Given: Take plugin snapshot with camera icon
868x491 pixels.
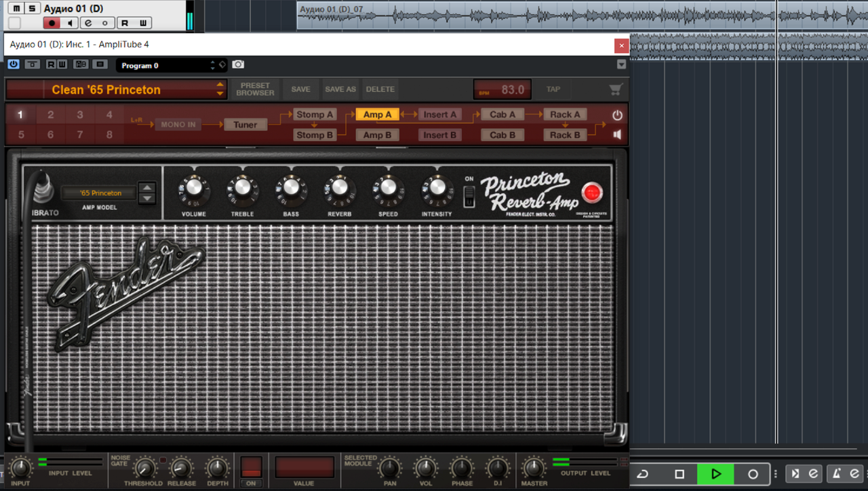Looking at the screenshot, I should [x=238, y=64].
